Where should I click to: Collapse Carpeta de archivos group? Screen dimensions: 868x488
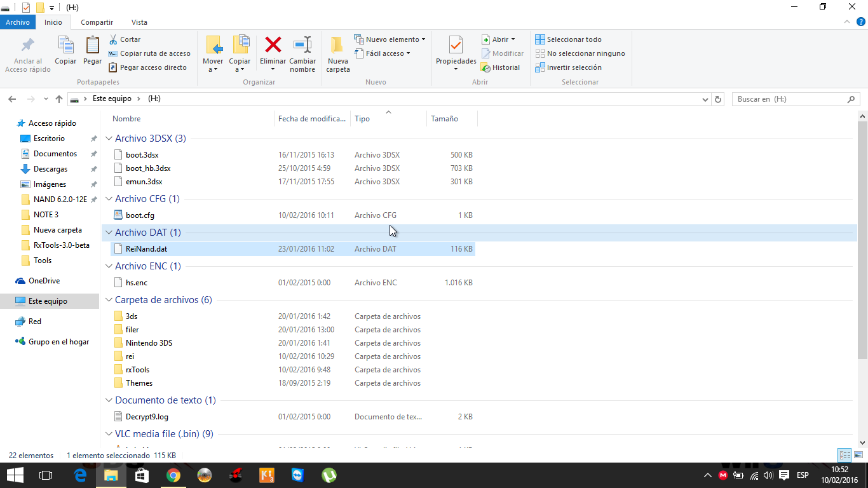[x=109, y=300]
